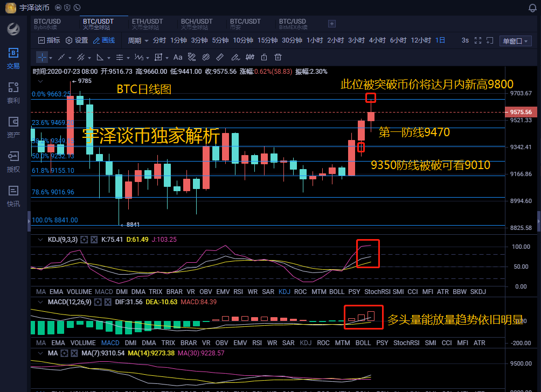The image size is (541, 392).
Task: Open the 快讯 news sidebar icon
Action: pyautogui.click(x=13, y=196)
